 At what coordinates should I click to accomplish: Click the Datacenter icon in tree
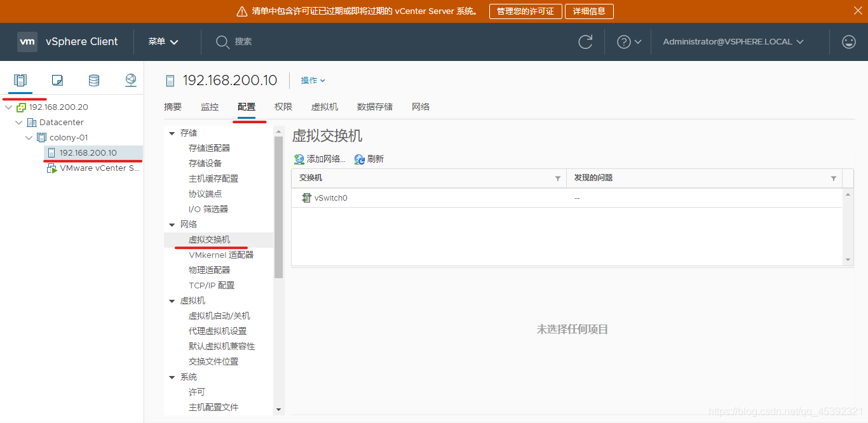[x=32, y=123]
